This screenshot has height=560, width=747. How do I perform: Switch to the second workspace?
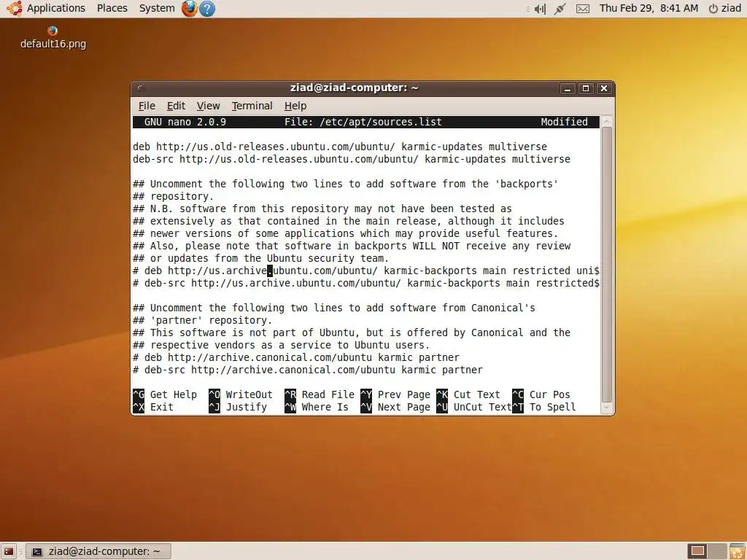click(x=718, y=551)
